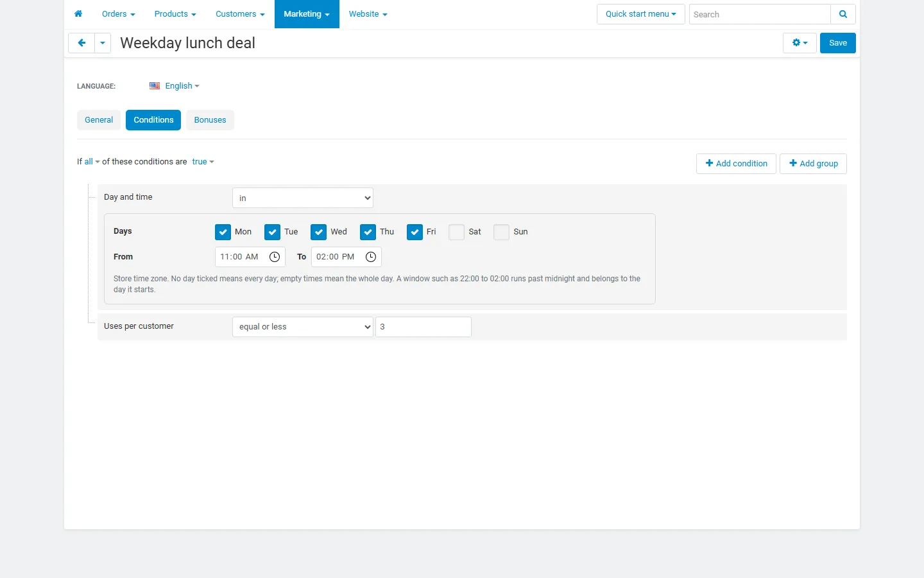924x578 pixels.
Task: Click the search magnifier button
Action: (x=843, y=14)
